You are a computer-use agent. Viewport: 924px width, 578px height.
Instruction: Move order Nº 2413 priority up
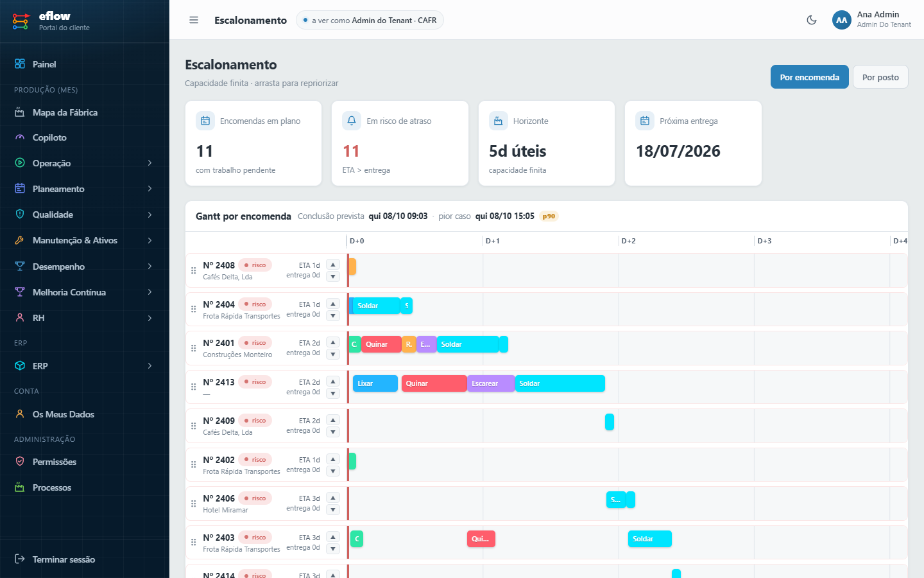[333, 381]
